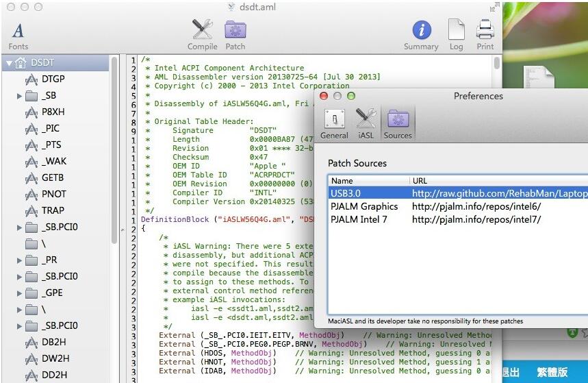Click the code editor vertical scrollbar
The width and height of the screenshot is (588, 383).
pyautogui.click(x=496, y=64)
